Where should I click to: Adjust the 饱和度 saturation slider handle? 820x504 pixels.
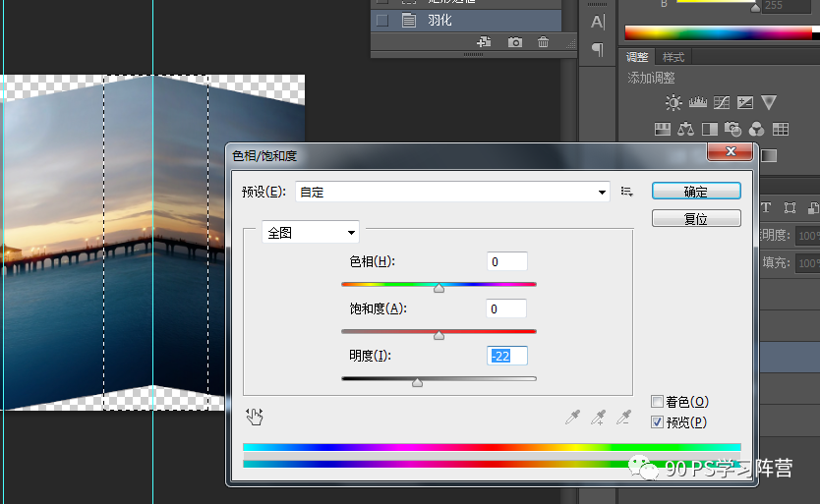(x=439, y=335)
